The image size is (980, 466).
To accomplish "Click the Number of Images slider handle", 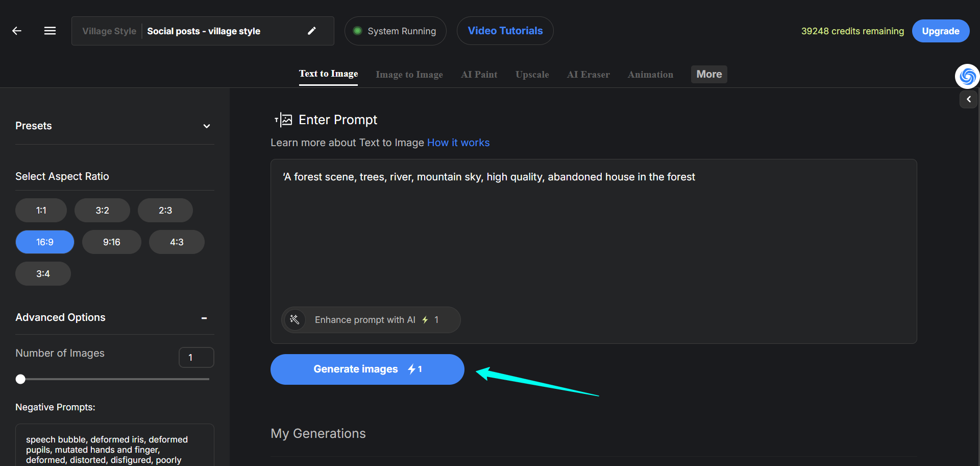I will pyautogui.click(x=20, y=379).
